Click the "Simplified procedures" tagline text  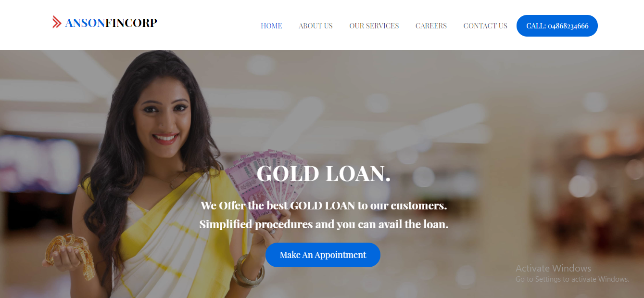[324, 224]
